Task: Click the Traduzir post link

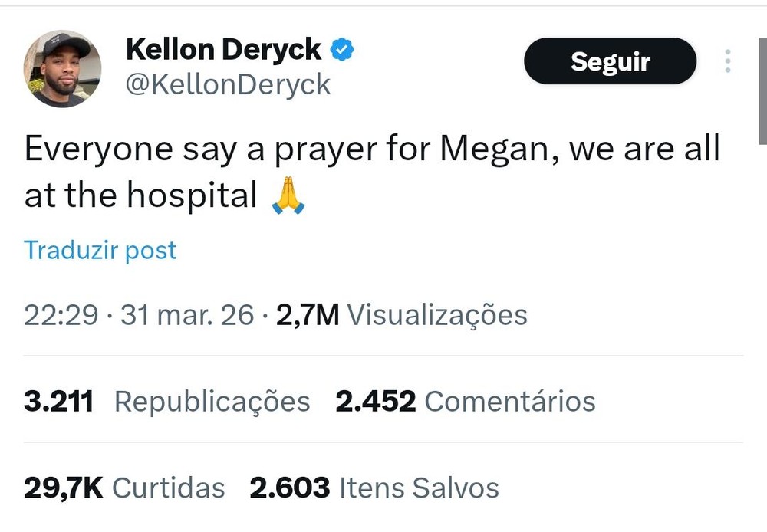Action: 100,250
